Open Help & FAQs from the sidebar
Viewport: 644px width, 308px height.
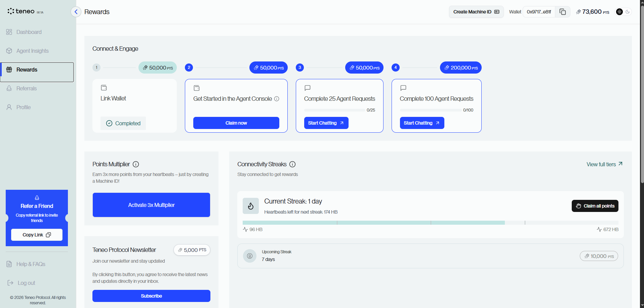(31, 264)
